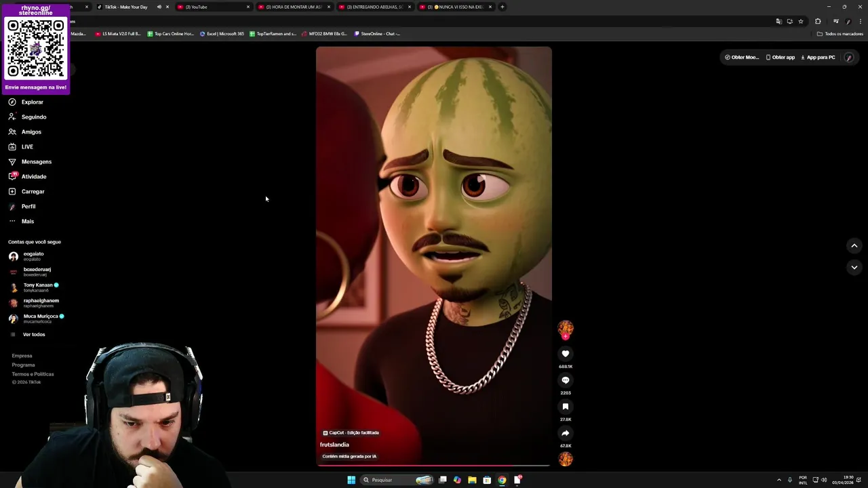
Task: Switch to TikTok - Make Your Day tab
Action: [x=125, y=7]
